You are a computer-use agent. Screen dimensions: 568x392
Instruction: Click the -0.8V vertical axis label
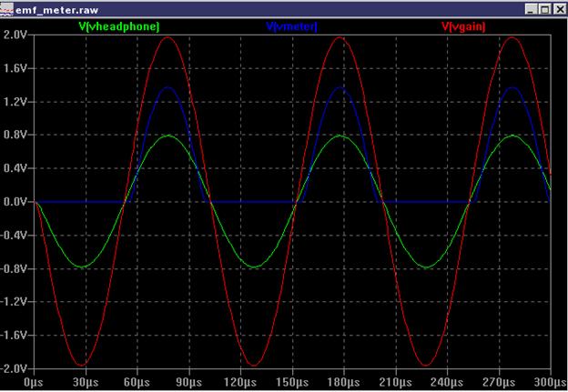pyautogui.click(x=14, y=268)
